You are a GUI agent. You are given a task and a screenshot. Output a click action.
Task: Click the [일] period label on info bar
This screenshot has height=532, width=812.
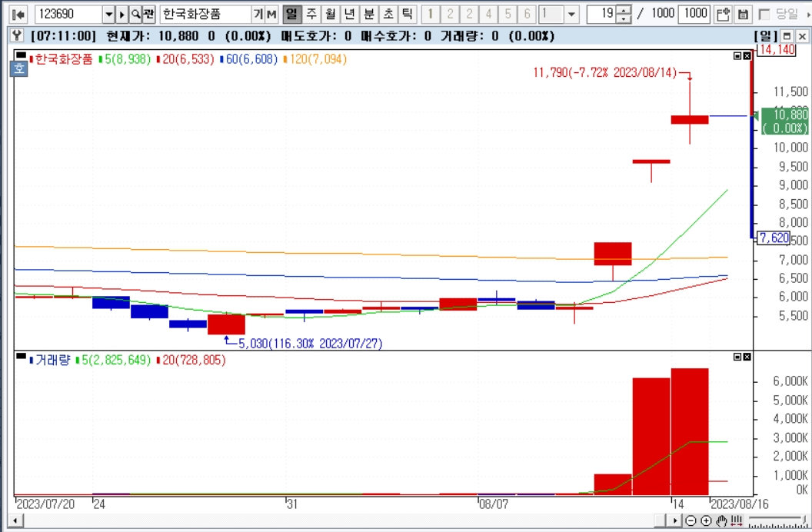766,36
